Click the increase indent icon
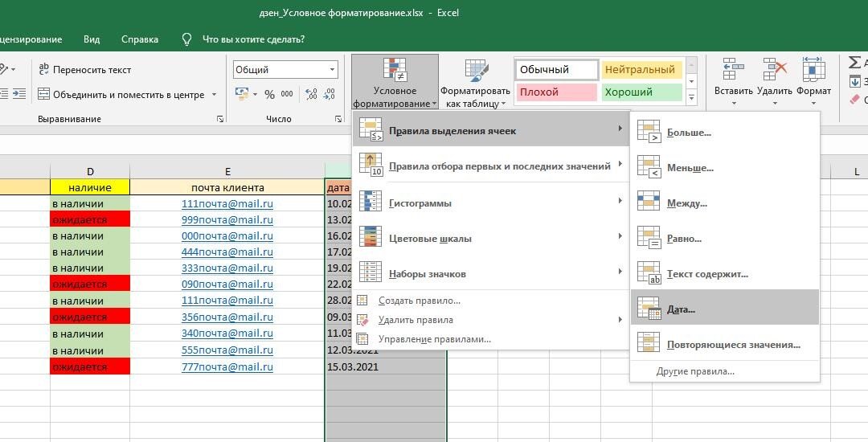Viewport: 868px width, 442px height. pyautogui.click(x=19, y=93)
